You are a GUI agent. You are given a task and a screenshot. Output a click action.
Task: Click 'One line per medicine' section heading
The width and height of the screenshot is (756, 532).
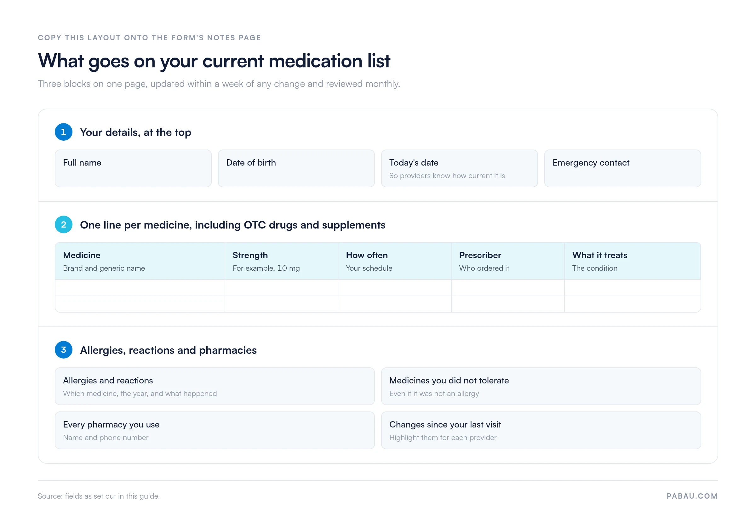pyautogui.click(x=233, y=225)
